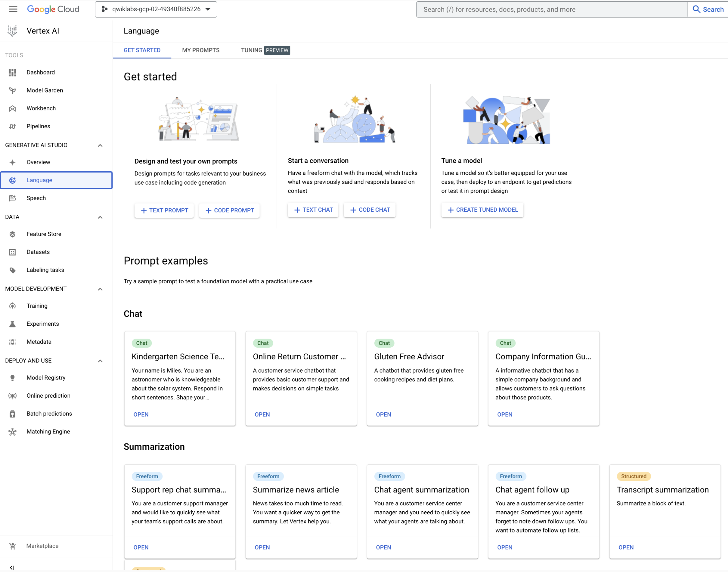The image size is (728, 572).
Task: Switch to the MY PROMPTS tab
Action: tap(201, 50)
